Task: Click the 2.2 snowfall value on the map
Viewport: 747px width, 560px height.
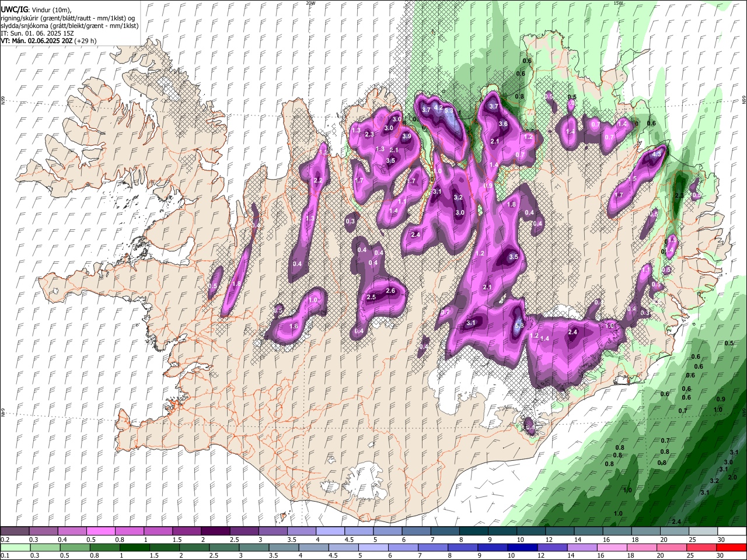Action: coord(318,181)
